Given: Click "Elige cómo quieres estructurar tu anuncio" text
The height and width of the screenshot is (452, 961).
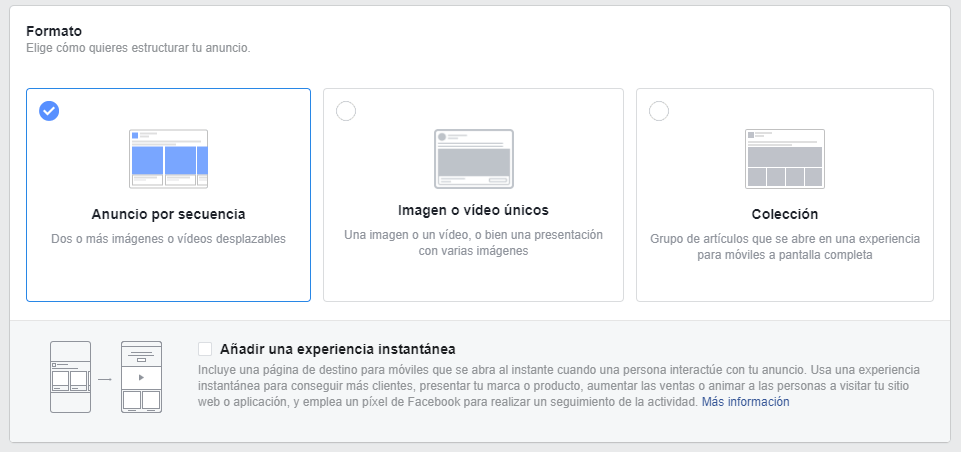Looking at the screenshot, I should click(x=139, y=48).
